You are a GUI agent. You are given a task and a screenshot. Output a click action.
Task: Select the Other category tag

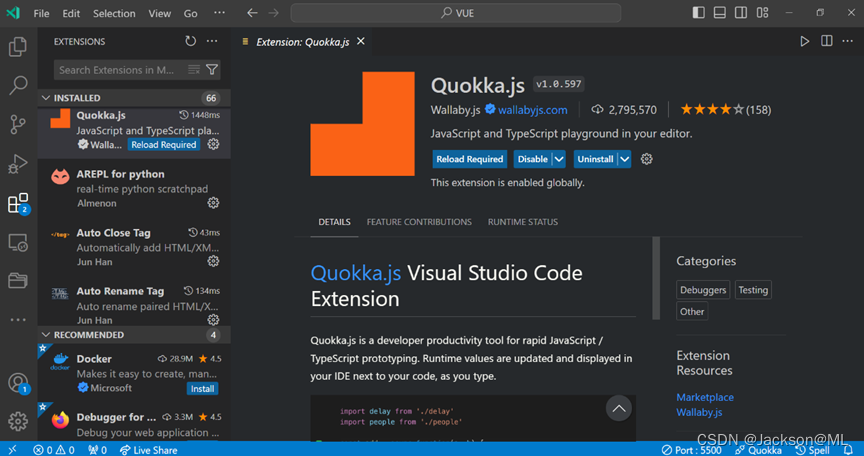click(692, 312)
